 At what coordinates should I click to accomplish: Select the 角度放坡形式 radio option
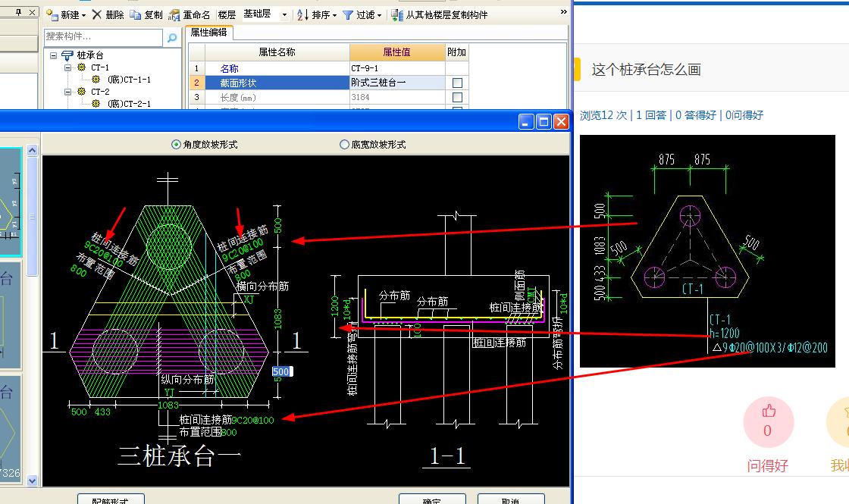[x=176, y=145]
